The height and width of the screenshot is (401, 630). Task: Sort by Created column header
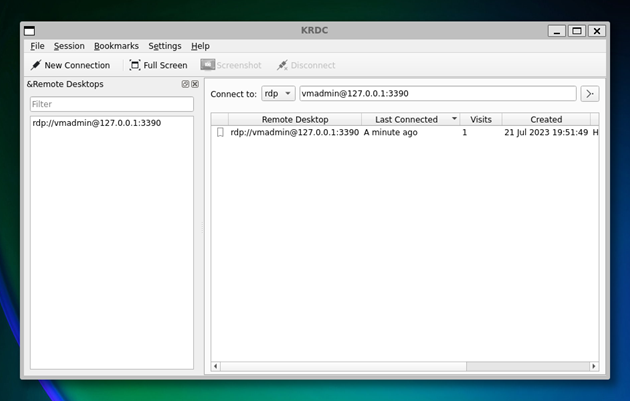pos(546,119)
